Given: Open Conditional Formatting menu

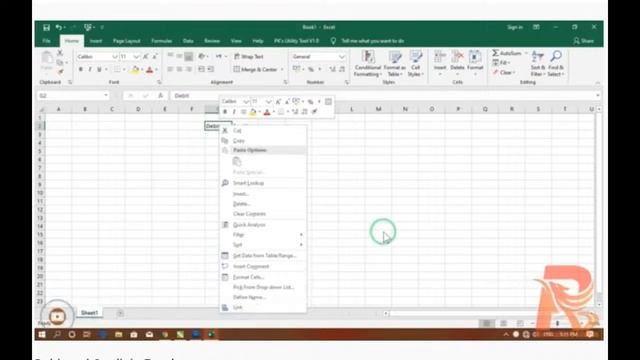Looking at the screenshot, I should (368, 64).
